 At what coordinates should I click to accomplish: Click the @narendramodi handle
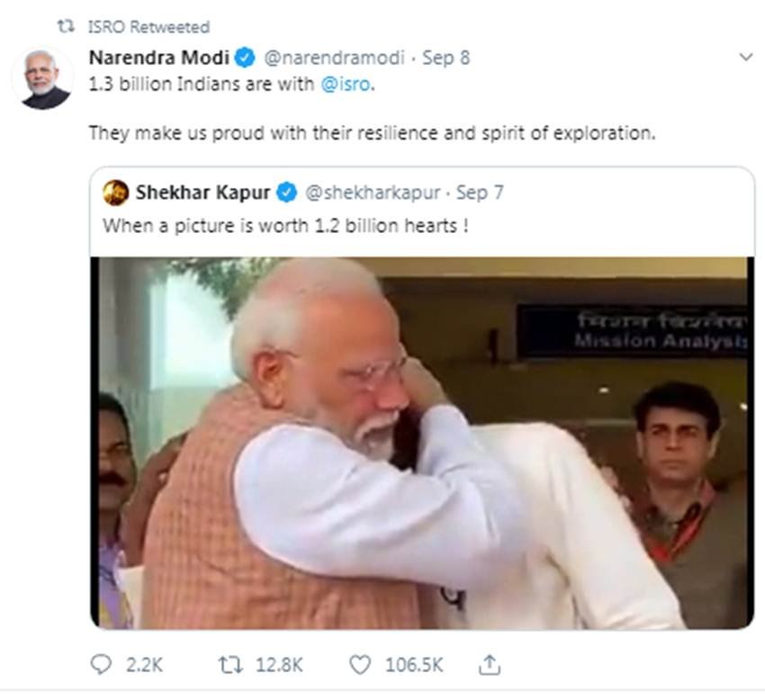click(331, 58)
